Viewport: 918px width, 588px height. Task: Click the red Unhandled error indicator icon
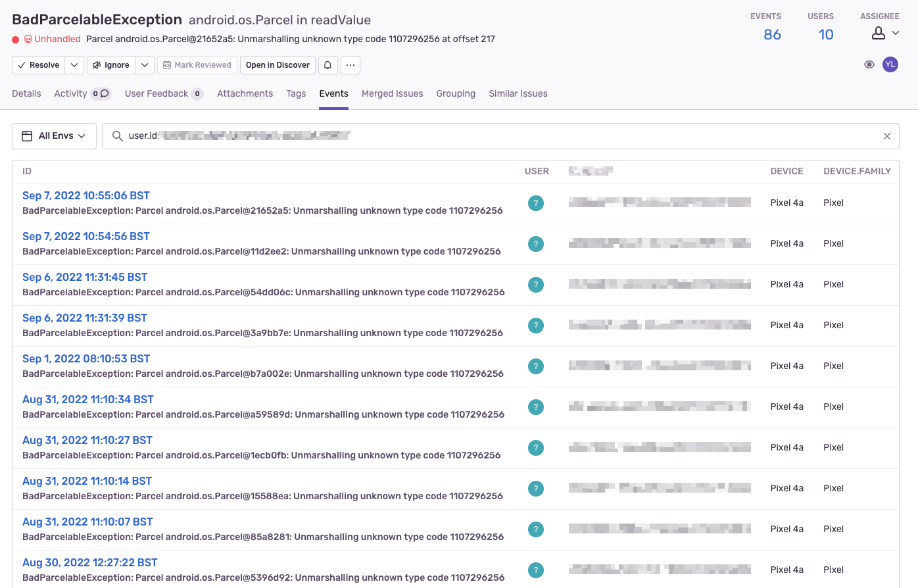click(15, 39)
